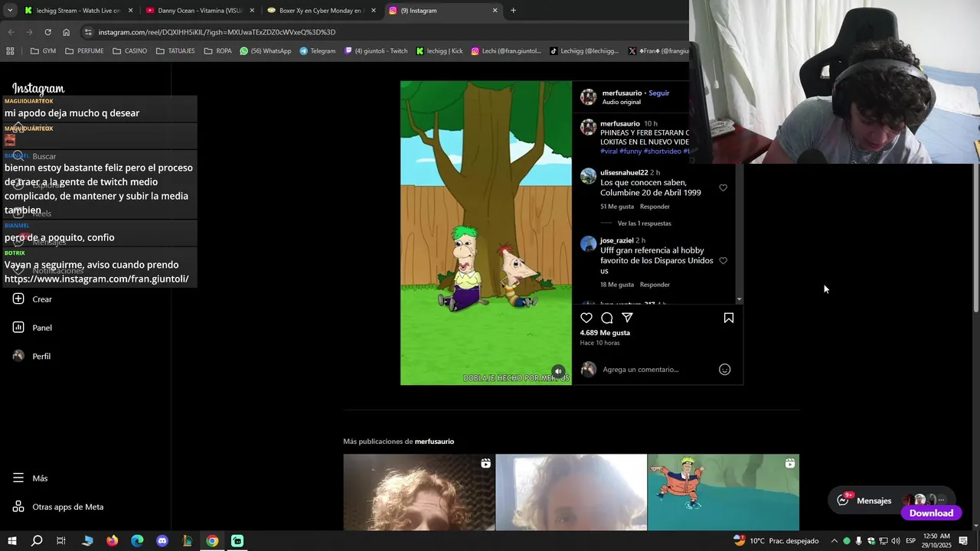Open the PERFUME bookmark folder

click(84, 51)
